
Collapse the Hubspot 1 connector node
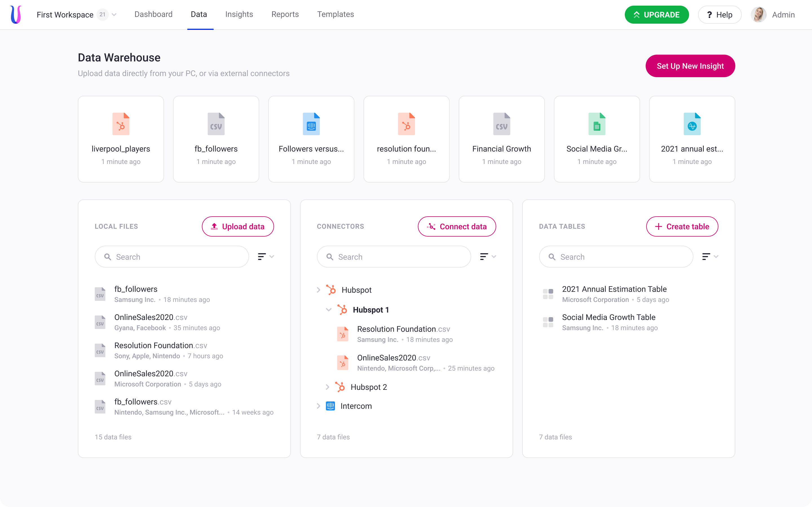328,310
